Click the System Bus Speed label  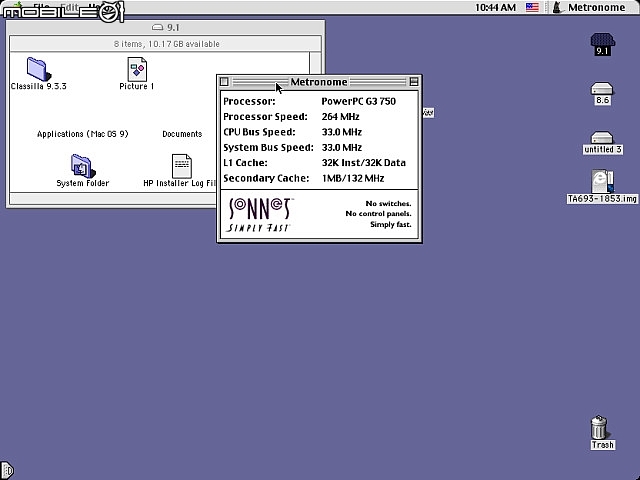click(x=269, y=147)
